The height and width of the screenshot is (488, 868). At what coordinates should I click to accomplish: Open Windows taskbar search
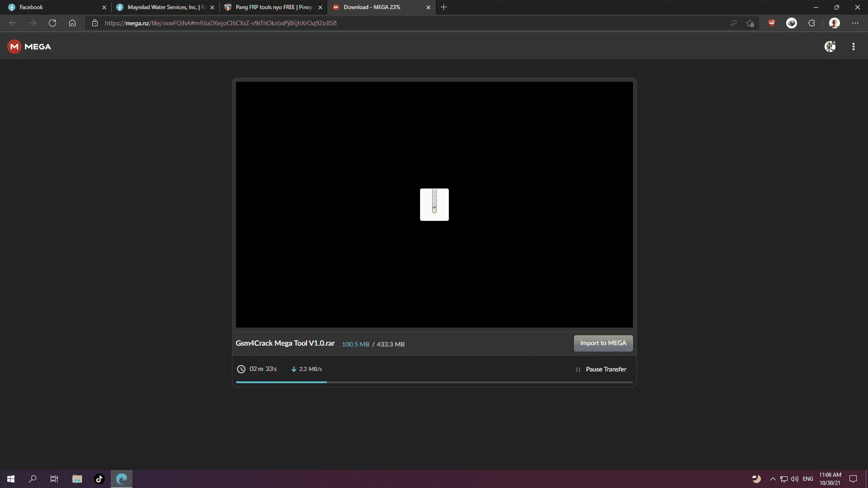(33, 479)
